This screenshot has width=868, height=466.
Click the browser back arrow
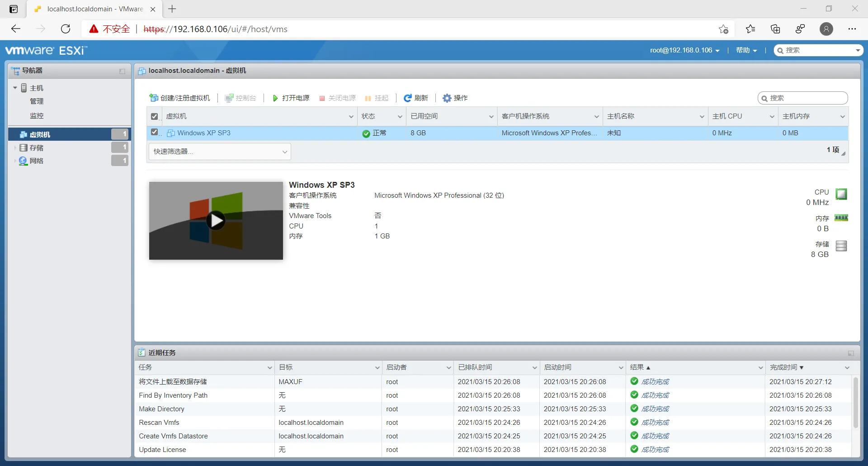click(x=16, y=29)
